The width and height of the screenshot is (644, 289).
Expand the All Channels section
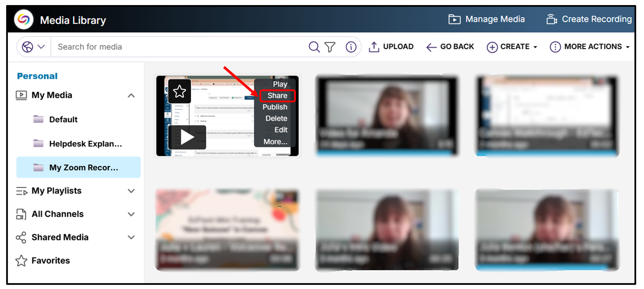click(x=131, y=214)
